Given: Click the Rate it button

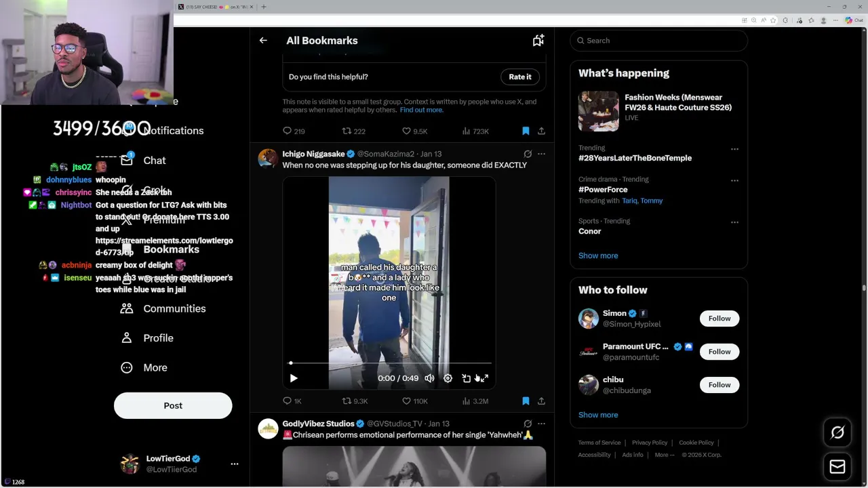Looking at the screenshot, I should click(520, 77).
